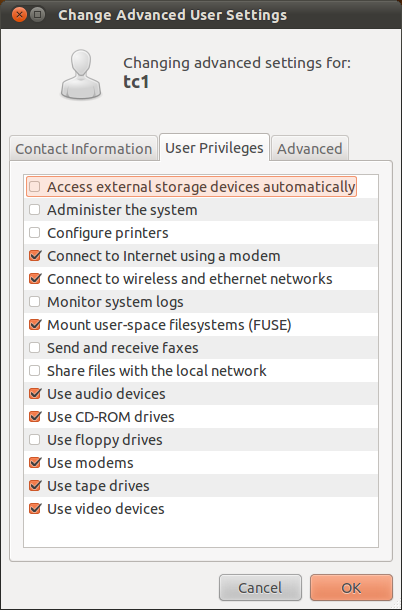The height and width of the screenshot is (610, 402).
Task: Check Share files with the local network
Action: (35, 370)
